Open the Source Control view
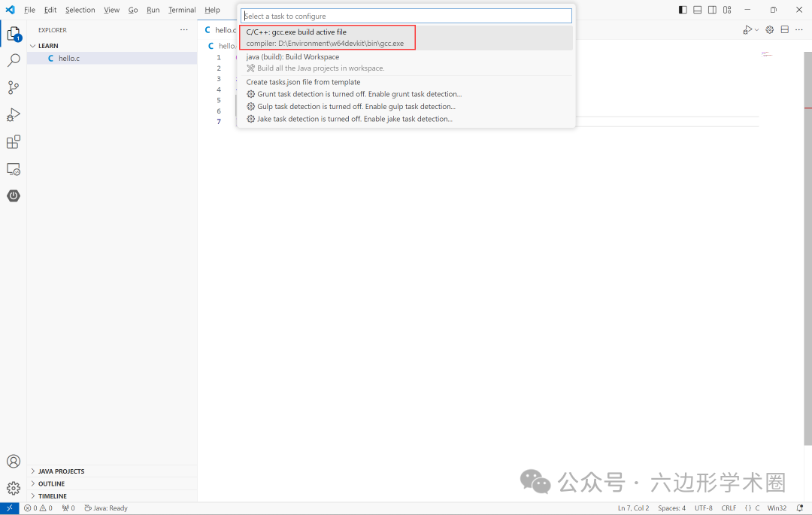 (x=14, y=87)
